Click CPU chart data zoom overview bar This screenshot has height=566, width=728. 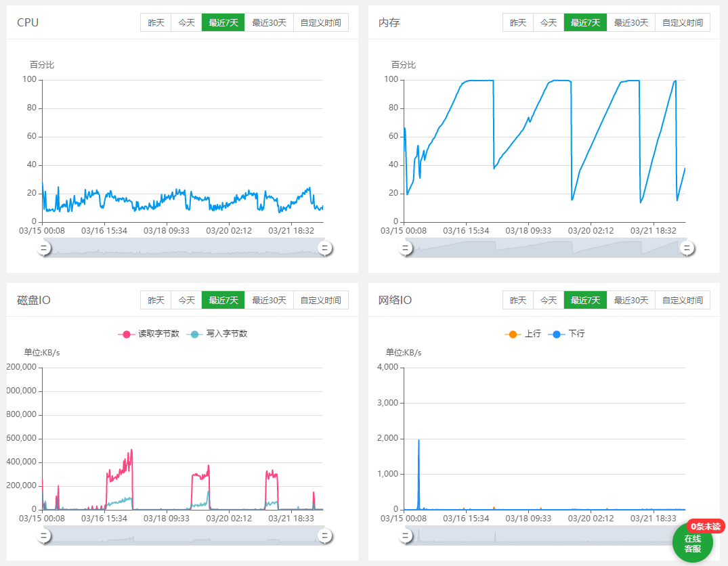pyautogui.click(x=184, y=248)
